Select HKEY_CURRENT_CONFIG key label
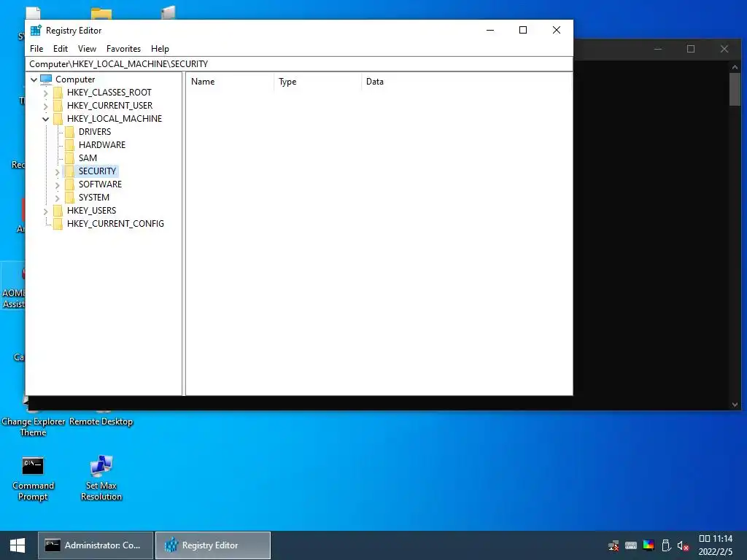This screenshot has height=560, width=747. pos(115,223)
